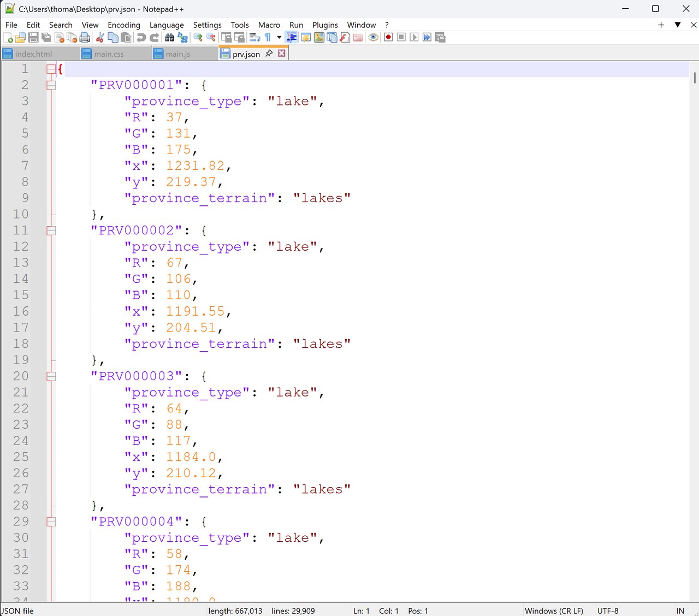Viewport: 699px width, 616px height.
Task: Open the Macro menu
Action: click(x=269, y=25)
